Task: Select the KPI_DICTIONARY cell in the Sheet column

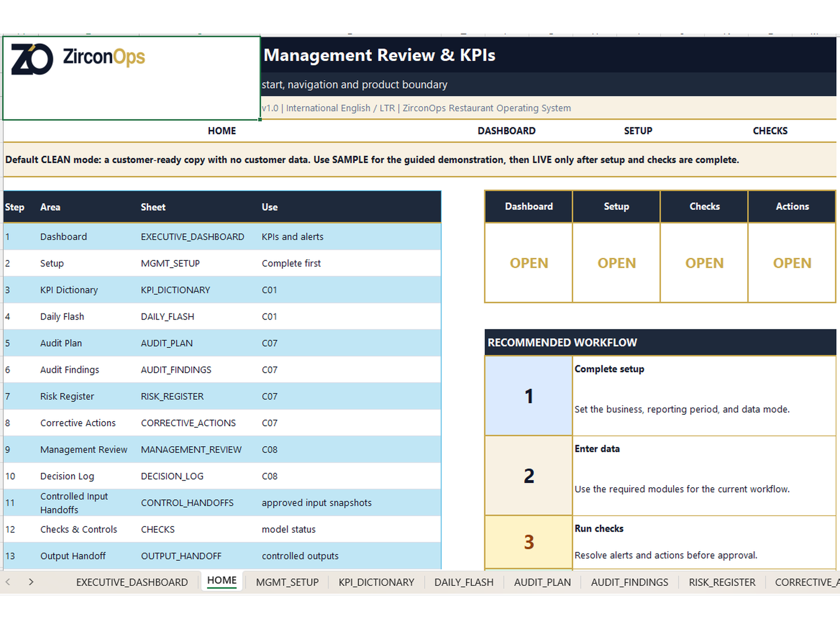Action: [x=199, y=290]
